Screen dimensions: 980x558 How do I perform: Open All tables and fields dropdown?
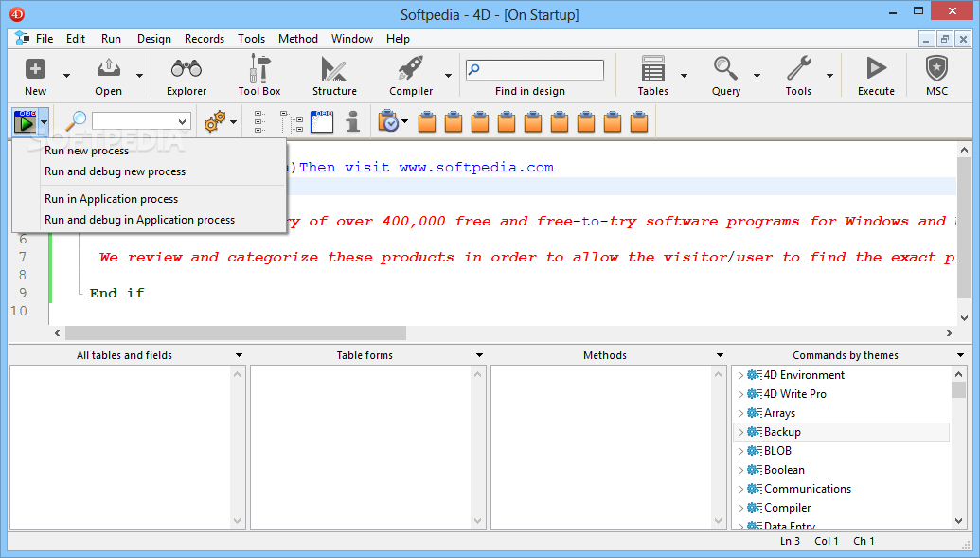239,355
